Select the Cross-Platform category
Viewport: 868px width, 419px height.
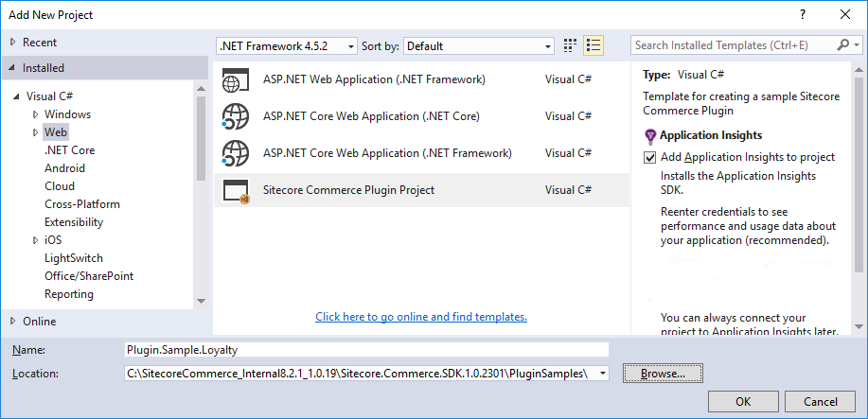[82, 204]
